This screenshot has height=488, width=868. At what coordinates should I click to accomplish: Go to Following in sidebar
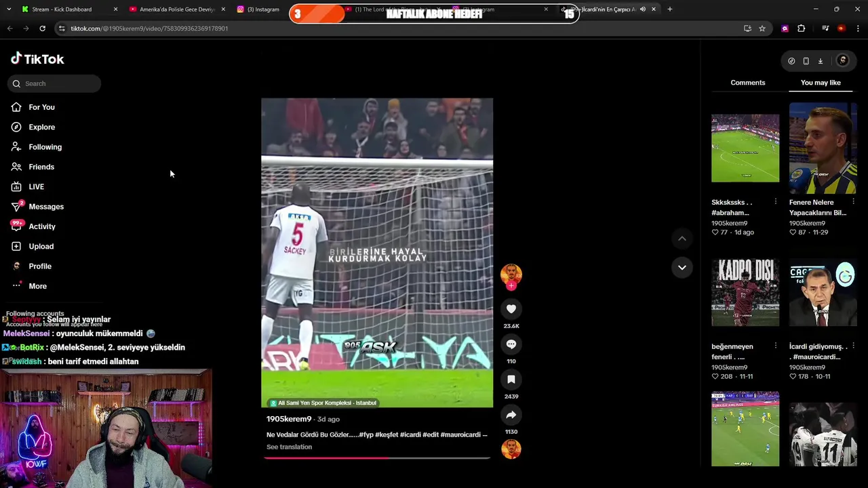45,147
